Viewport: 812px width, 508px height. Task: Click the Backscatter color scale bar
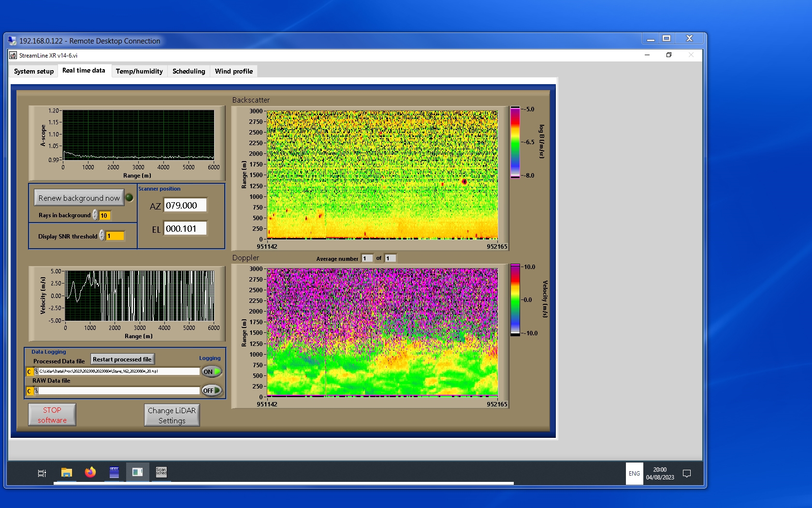tap(515, 142)
